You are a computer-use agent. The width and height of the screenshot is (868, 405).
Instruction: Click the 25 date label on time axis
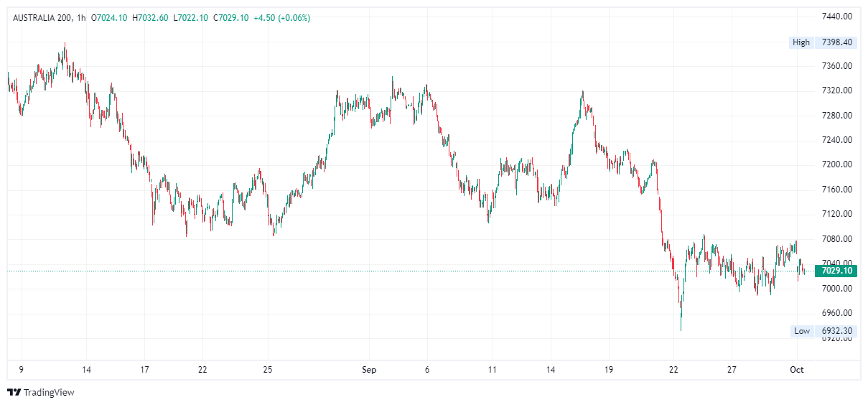(267, 370)
